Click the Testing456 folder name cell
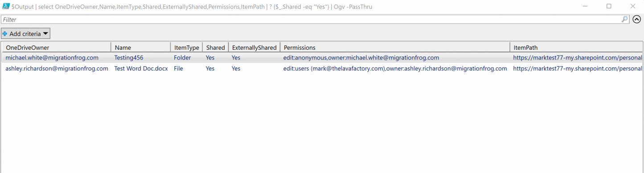This screenshot has width=644, height=173. point(129,58)
